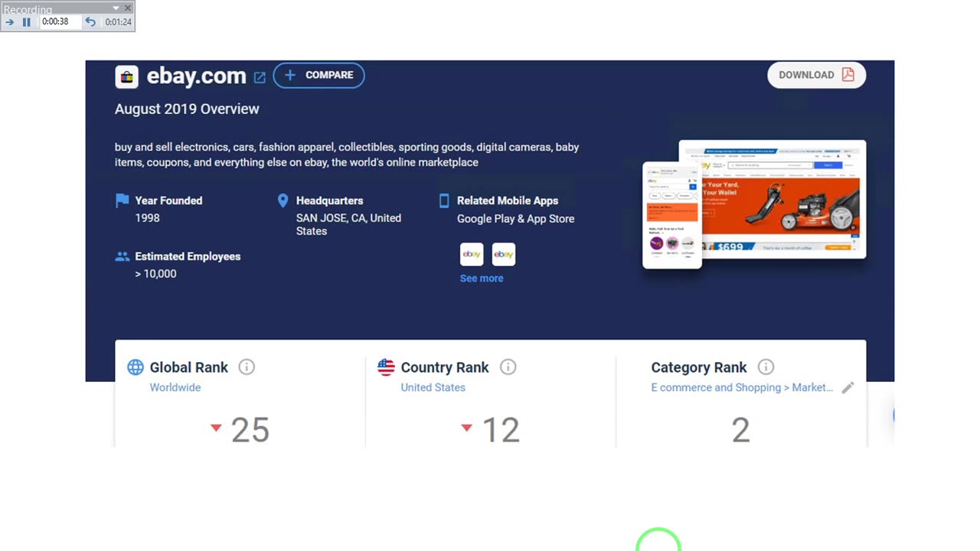The width and height of the screenshot is (980, 551).
Task: Pause the recording
Action: [x=27, y=22]
